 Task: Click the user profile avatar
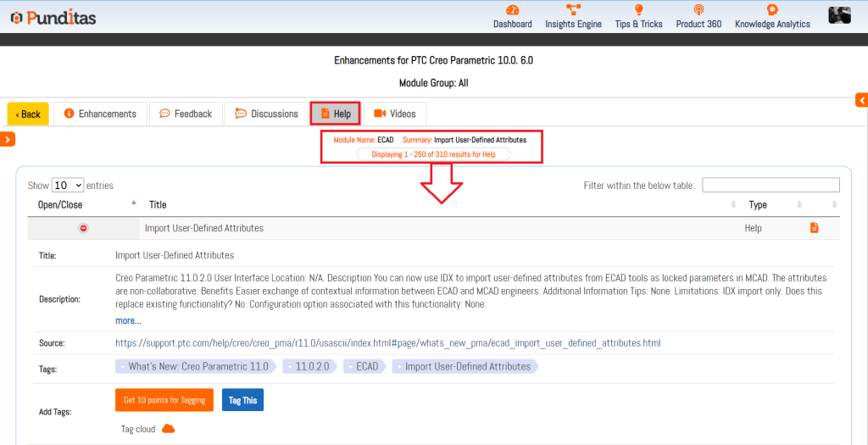[839, 14]
